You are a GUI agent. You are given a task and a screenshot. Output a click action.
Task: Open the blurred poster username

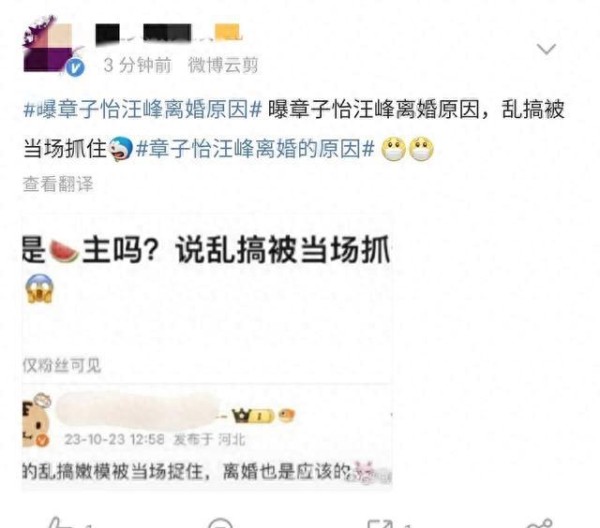(168, 32)
